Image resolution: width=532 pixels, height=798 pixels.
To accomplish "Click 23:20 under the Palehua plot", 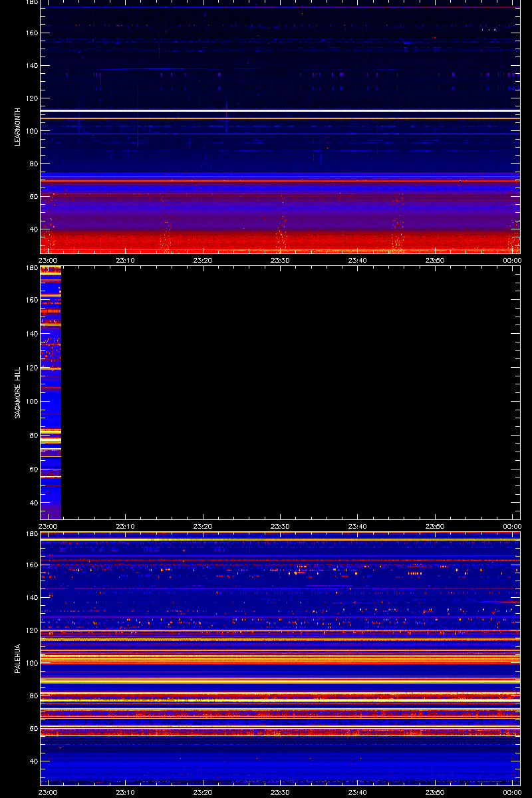I will coord(203,792).
